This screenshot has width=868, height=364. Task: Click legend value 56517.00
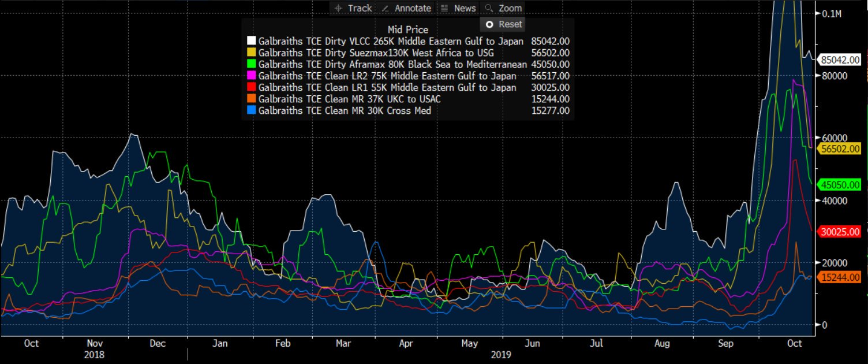[x=550, y=76]
